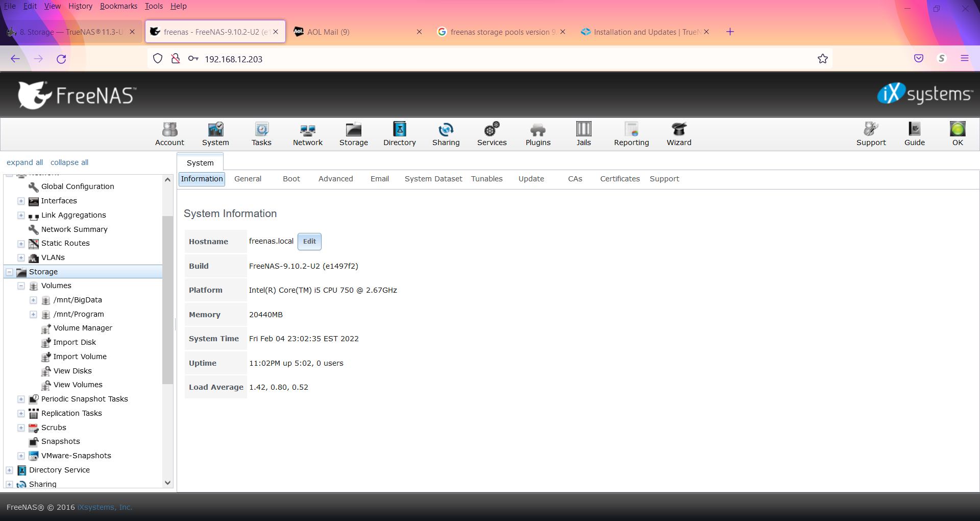This screenshot has height=521, width=980.
Task: Open the Jails toolbar icon
Action: [x=584, y=134]
